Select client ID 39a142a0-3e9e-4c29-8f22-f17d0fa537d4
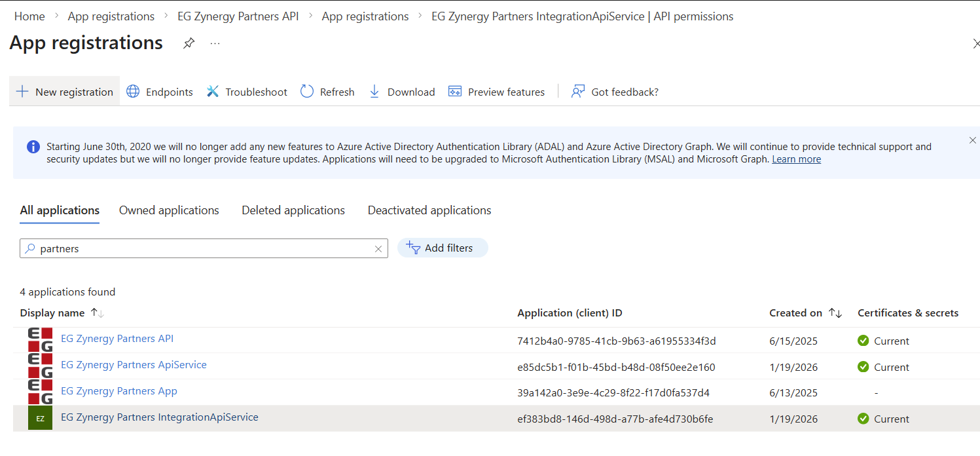 (613, 393)
